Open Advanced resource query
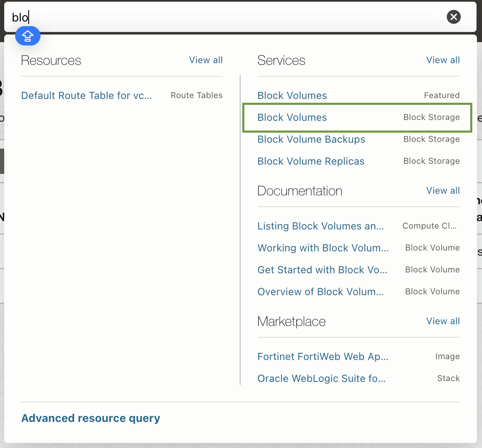Image resolution: width=482 pixels, height=448 pixels. (x=91, y=418)
